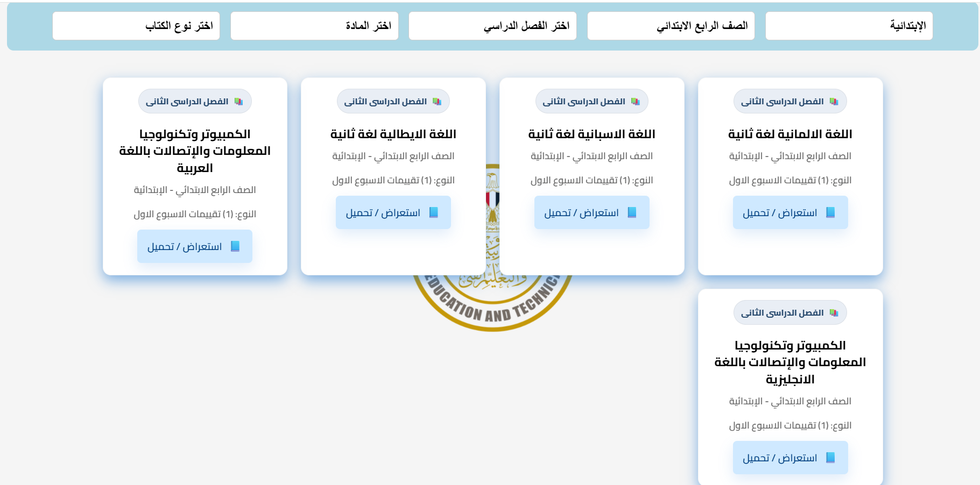980x485 pixels.
Task: Click books icon in German card semester badge
Action: pyautogui.click(x=834, y=102)
